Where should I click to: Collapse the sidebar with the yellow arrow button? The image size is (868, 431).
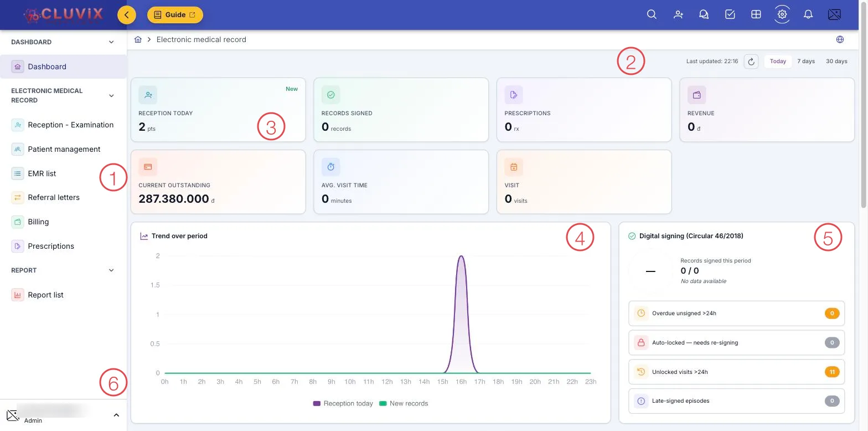tap(127, 15)
